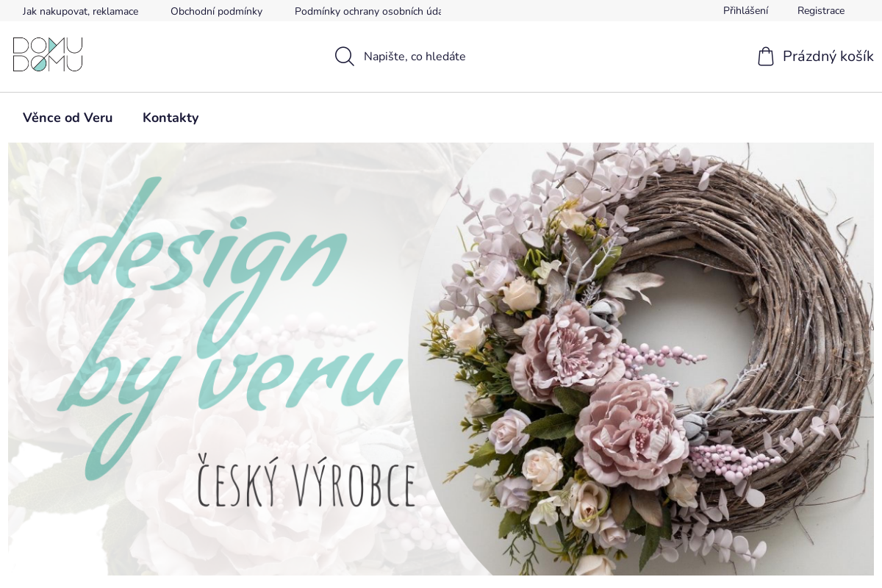Click the "Registrace" link
This screenshot has width=882, height=588.
tap(821, 10)
